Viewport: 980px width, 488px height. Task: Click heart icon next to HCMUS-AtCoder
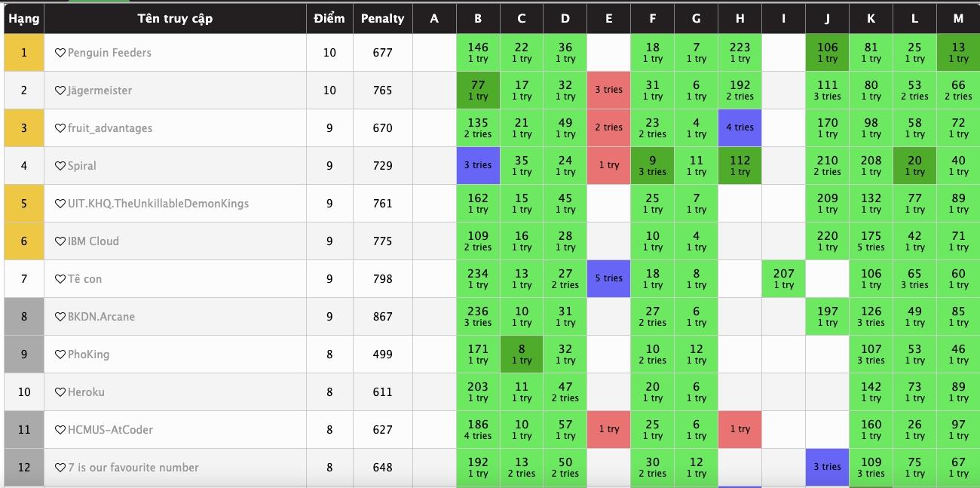click(60, 430)
